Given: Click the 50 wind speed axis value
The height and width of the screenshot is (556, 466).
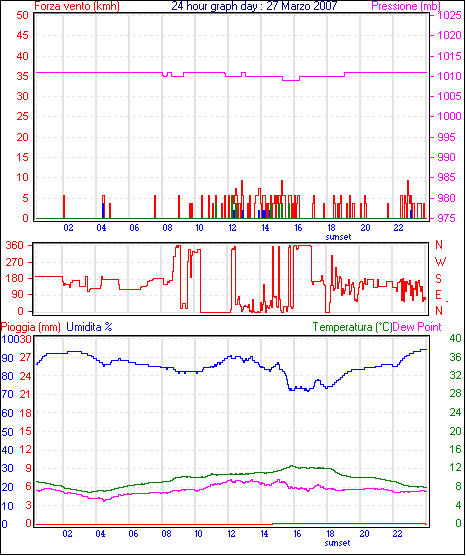Looking at the screenshot, I should click(x=23, y=16).
